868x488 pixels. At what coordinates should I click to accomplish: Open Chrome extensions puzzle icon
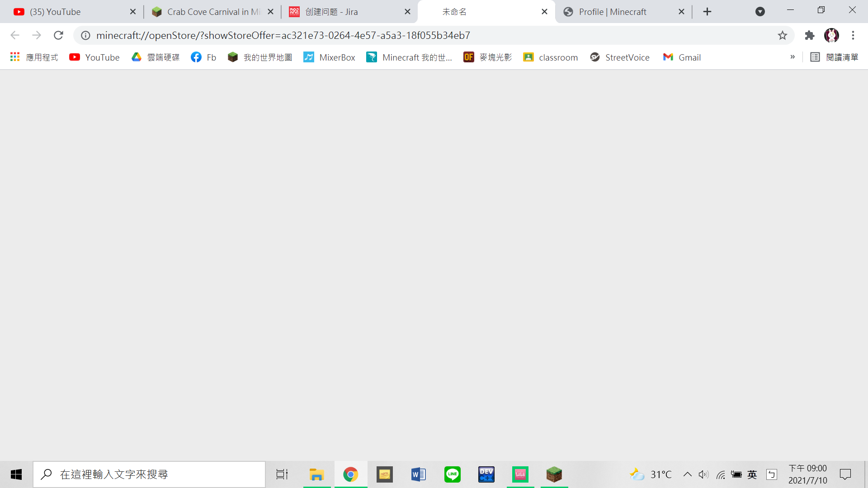click(x=810, y=35)
